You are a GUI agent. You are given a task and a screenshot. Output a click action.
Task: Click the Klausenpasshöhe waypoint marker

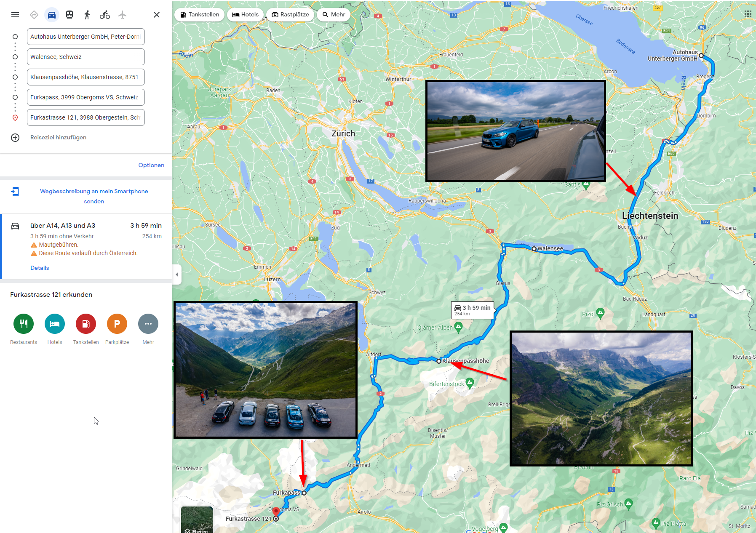tap(439, 361)
